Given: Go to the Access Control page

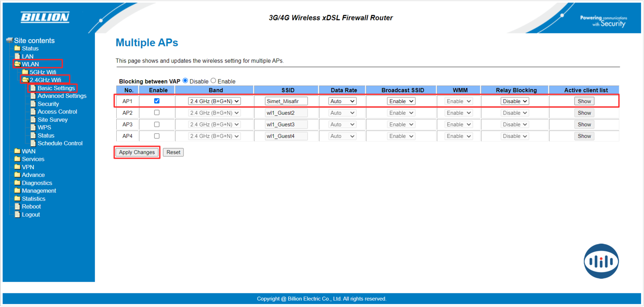Looking at the screenshot, I should pyautogui.click(x=57, y=112).
